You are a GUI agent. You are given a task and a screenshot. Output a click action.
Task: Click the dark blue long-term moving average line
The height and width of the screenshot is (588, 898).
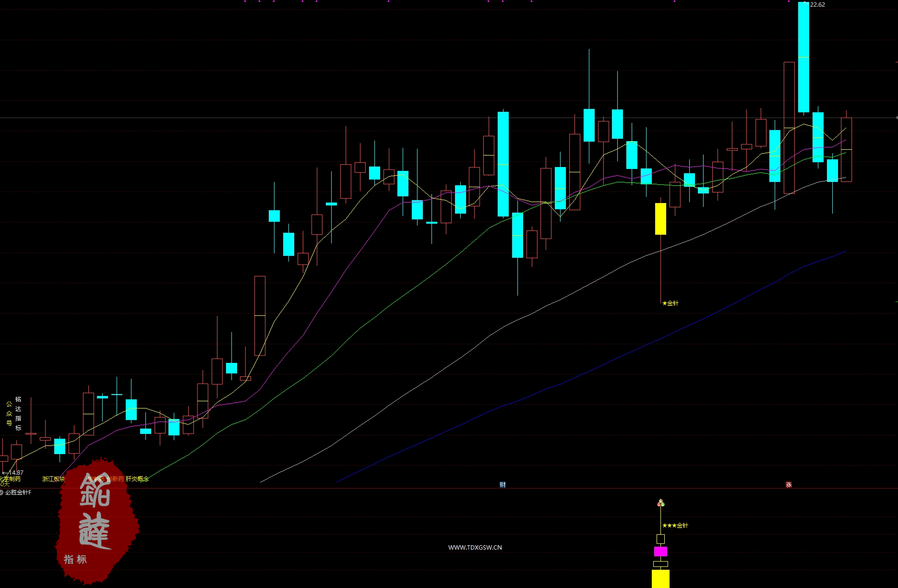576,377
